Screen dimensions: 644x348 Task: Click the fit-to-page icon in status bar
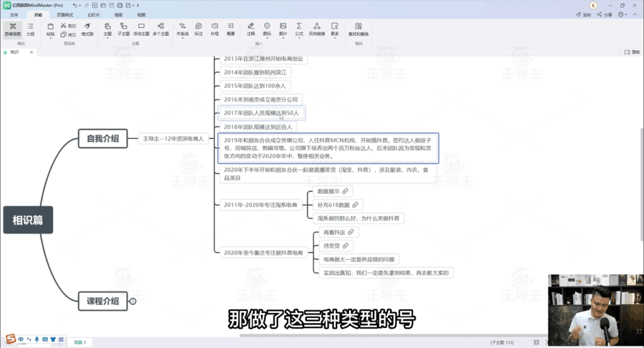point(536,342)
